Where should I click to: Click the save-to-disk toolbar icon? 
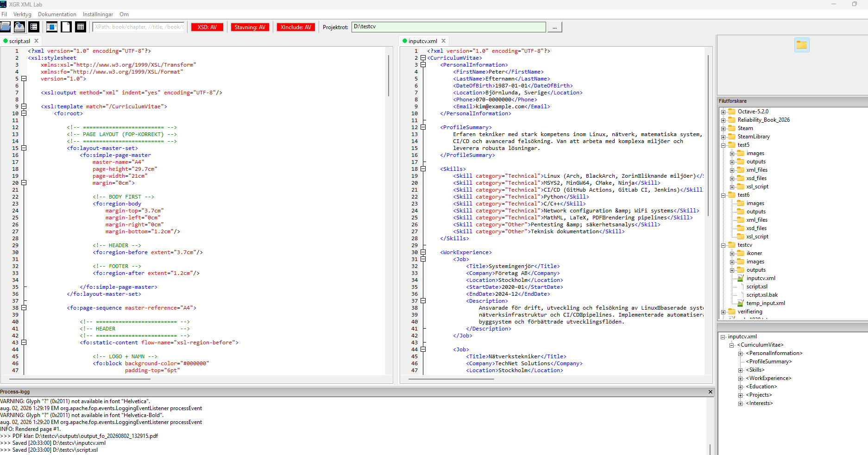tap(19, 27)
